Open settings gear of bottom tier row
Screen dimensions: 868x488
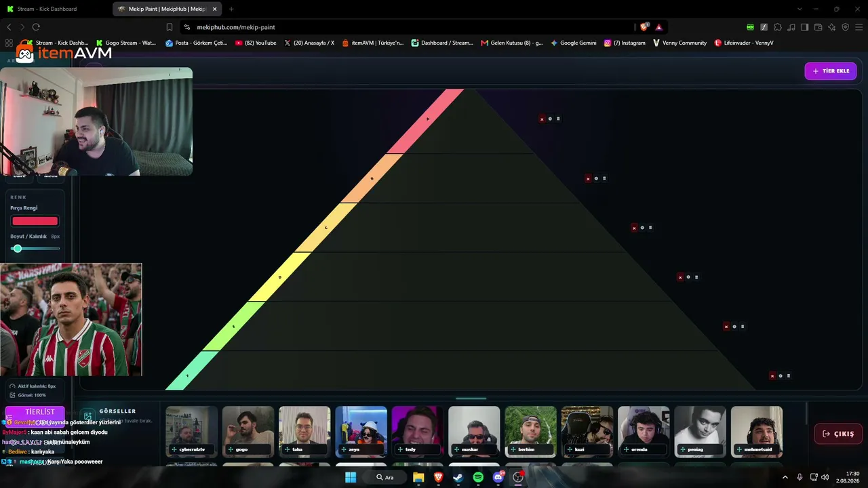781,376
